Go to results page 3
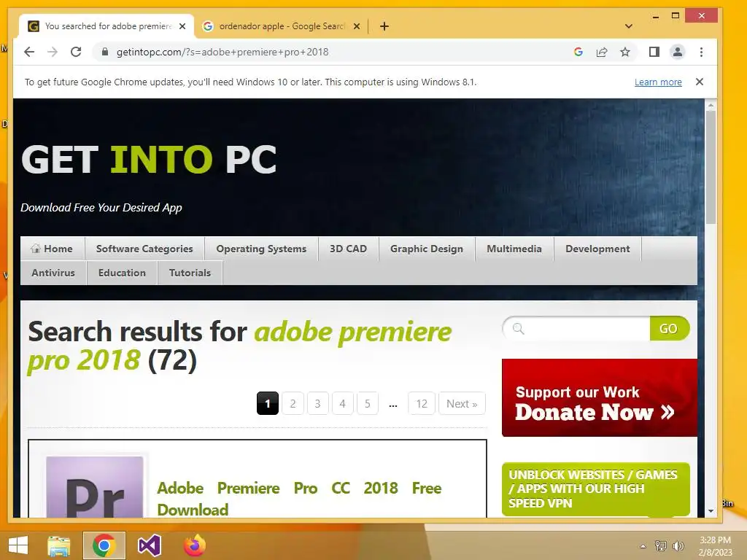Image resolution: width=747 pixels, height=560 pixels. point(318,403)
